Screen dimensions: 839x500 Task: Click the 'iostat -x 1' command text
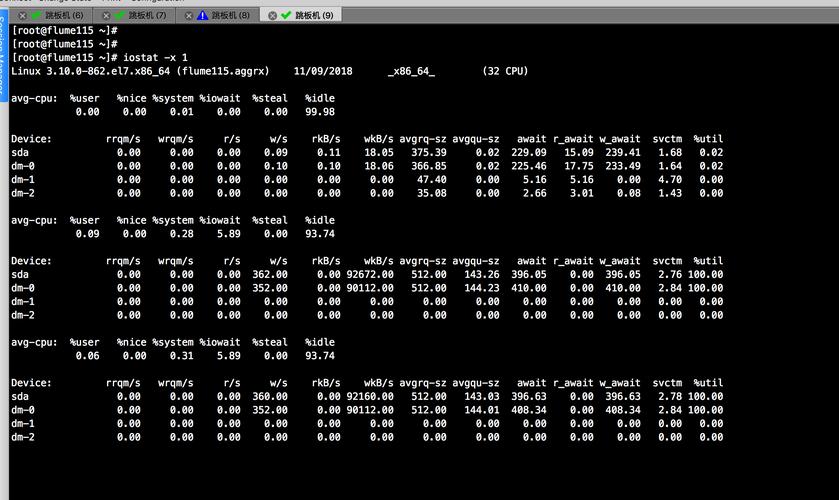(x=155, y=57)
